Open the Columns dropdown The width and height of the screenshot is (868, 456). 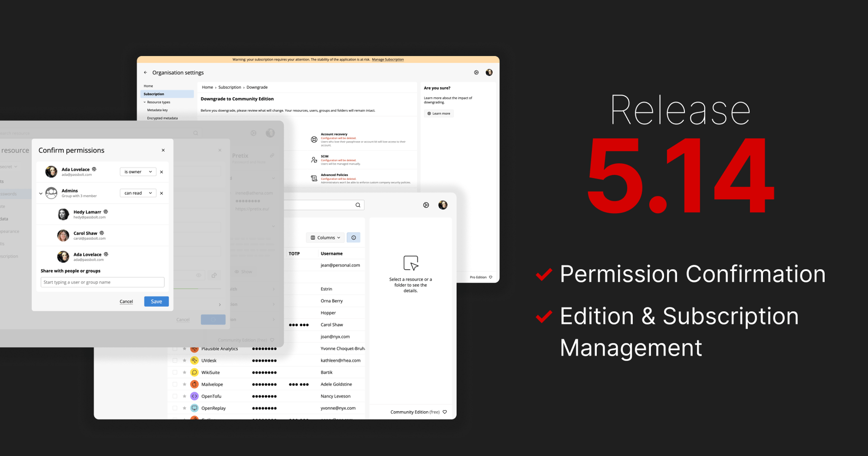tap(325, 237)
